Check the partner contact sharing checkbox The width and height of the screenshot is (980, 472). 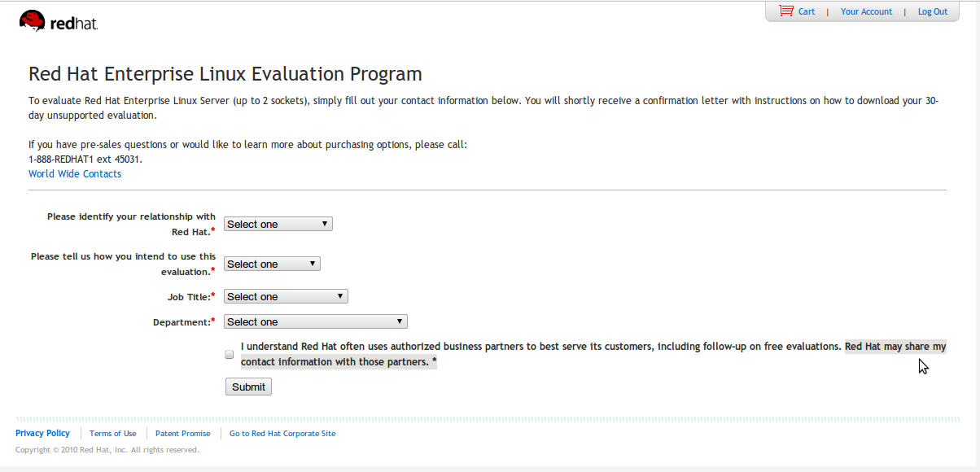[230, 355]
